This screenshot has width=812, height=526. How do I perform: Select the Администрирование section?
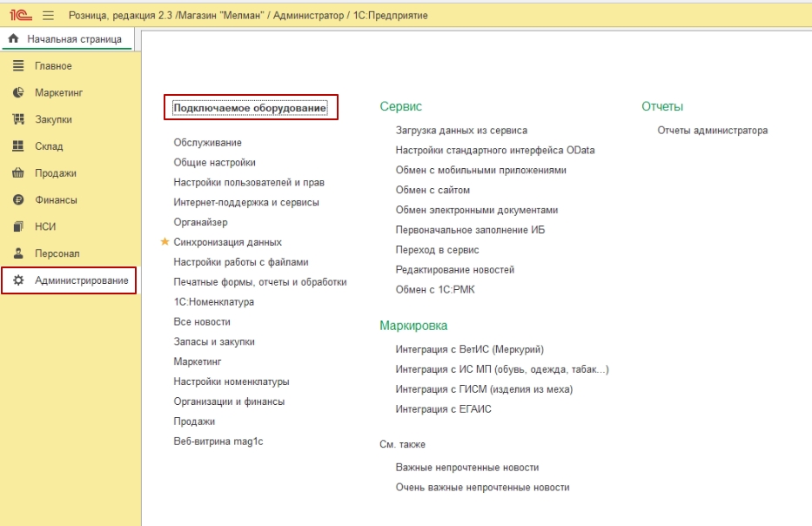(69, 280)
